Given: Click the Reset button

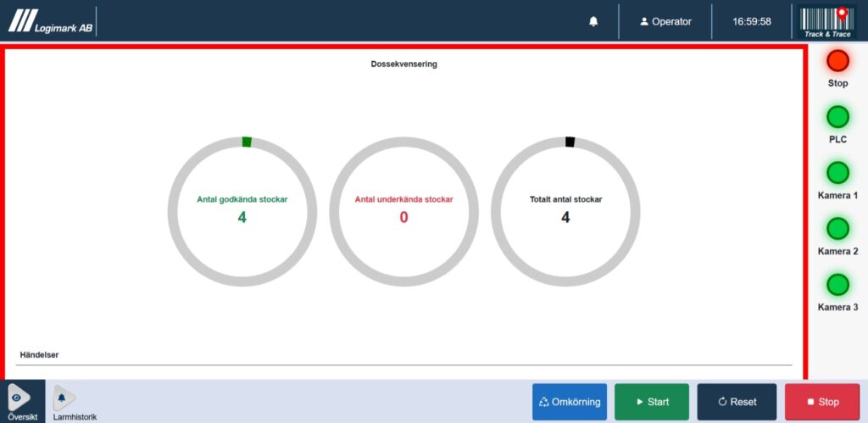Looking at the screenshot, I should 737,402.
